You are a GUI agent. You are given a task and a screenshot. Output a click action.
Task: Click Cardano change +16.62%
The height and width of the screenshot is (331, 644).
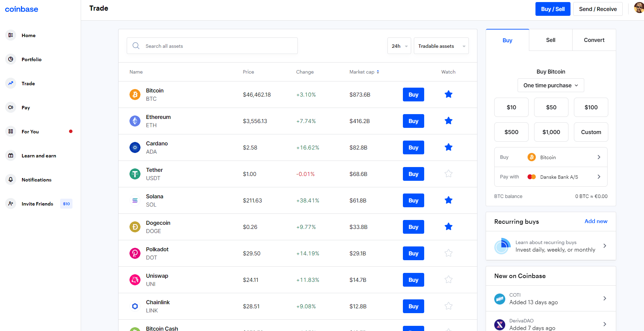pyautogui.click(x=308, y=147)
